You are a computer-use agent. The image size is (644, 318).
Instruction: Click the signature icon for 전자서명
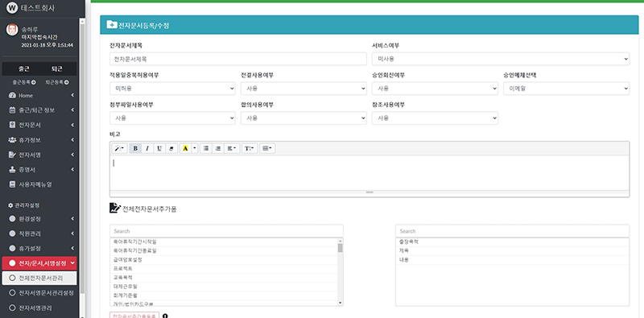click(x=12, y=155)
